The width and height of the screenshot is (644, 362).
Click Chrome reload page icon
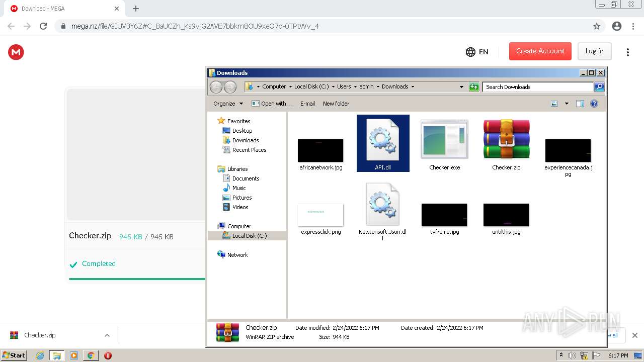[43, 26]
